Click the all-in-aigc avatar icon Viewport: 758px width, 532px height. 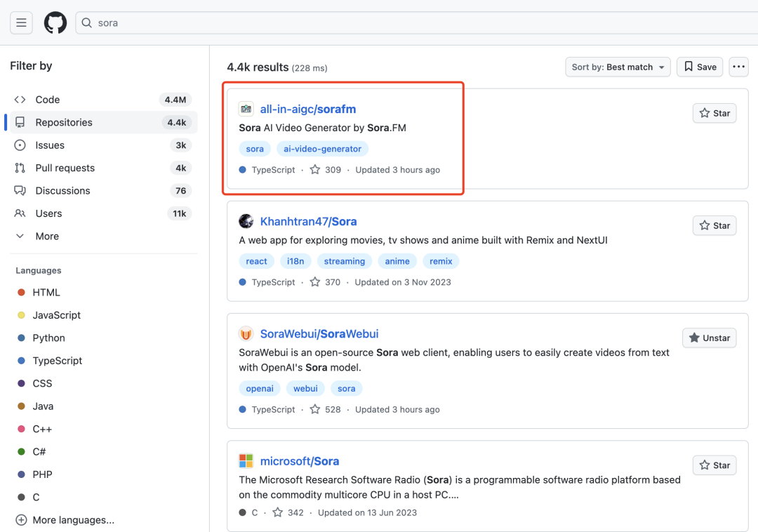point(246,109)
